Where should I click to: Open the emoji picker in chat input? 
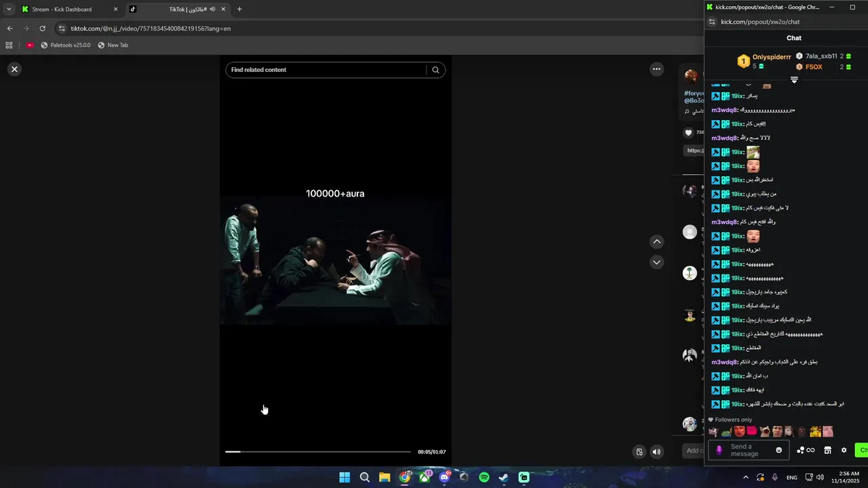[x=778, y=450]
